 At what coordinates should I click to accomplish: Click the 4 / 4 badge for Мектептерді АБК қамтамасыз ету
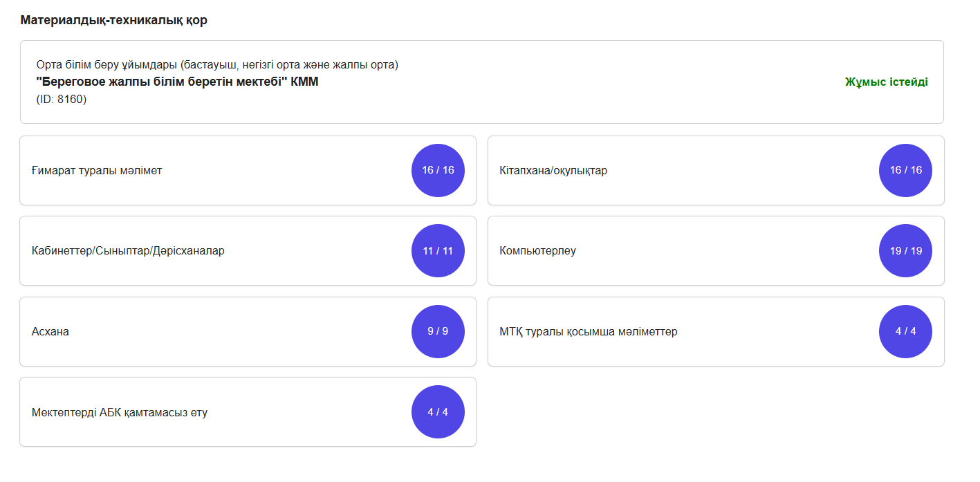tap(438, 412)
